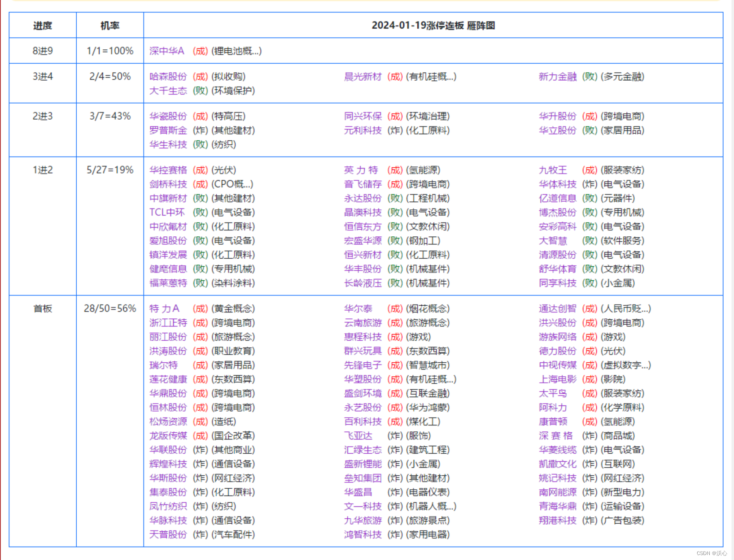The width and height of the screenshot is (734, 560).
Task: Click the 机率 column header
Action: click(x=110, y=26)
